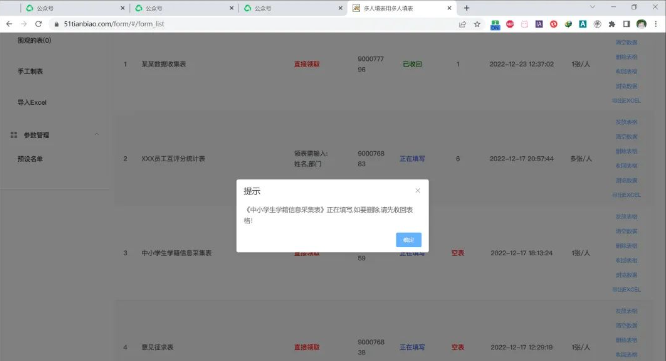Open the teal letter A extension
Image resolution: width=666 pixels, height=361 pixels.
pos(583,24)
